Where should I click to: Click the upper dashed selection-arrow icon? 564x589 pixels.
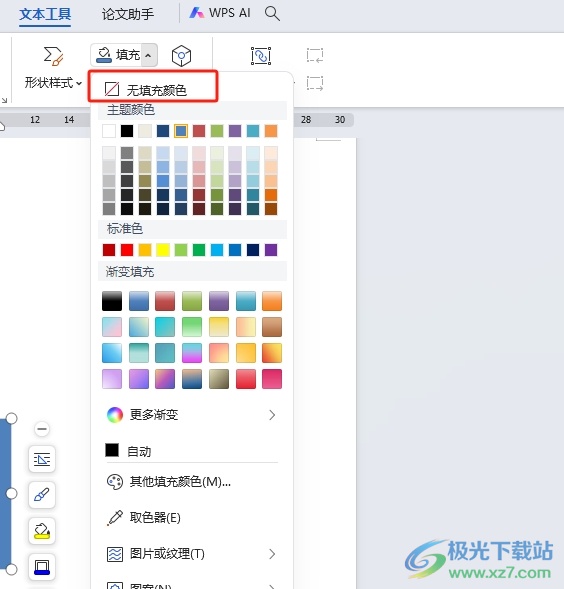click(x=315, y=55)
